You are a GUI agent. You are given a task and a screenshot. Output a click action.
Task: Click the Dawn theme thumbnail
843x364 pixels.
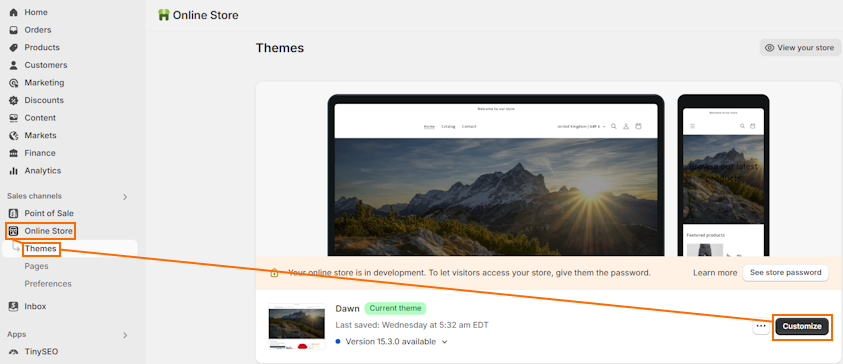[x=297, y=326]
